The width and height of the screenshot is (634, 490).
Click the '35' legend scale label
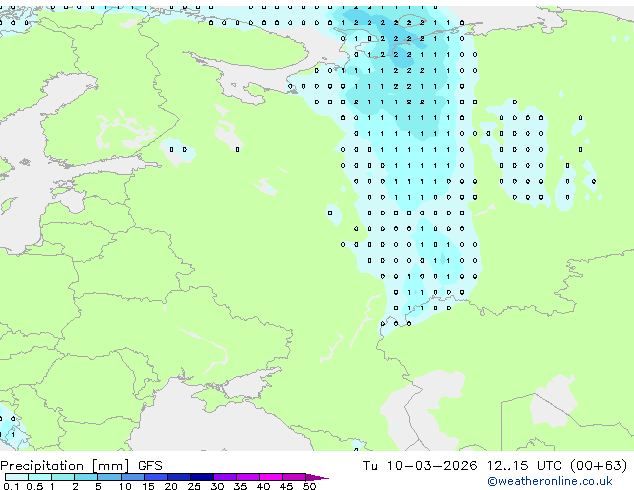240,486
